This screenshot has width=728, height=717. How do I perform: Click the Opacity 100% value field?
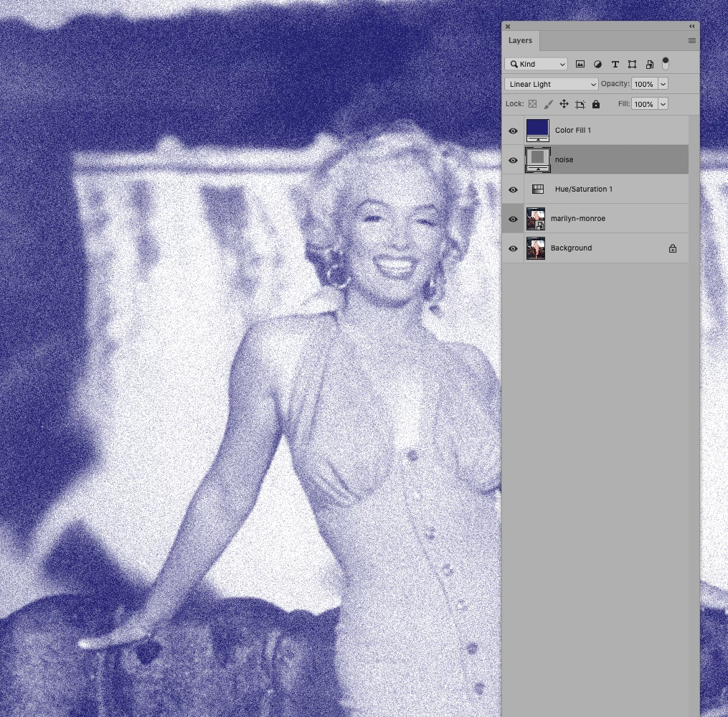(x=644, y=84)
